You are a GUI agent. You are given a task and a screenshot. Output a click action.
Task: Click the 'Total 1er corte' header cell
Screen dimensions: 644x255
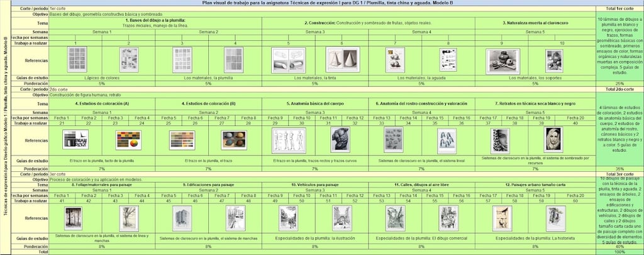click(x=619, y=8)
